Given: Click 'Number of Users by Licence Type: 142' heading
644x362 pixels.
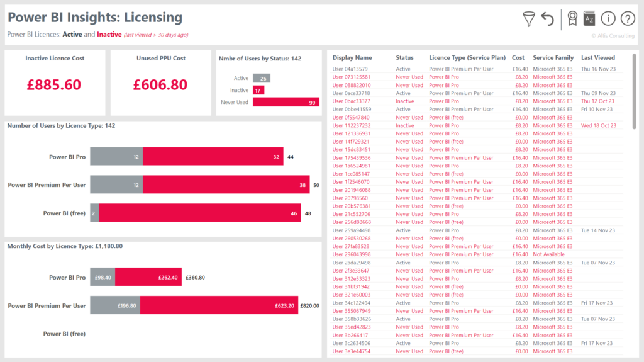Looking at the screenshot, I should tap(61, 125).
